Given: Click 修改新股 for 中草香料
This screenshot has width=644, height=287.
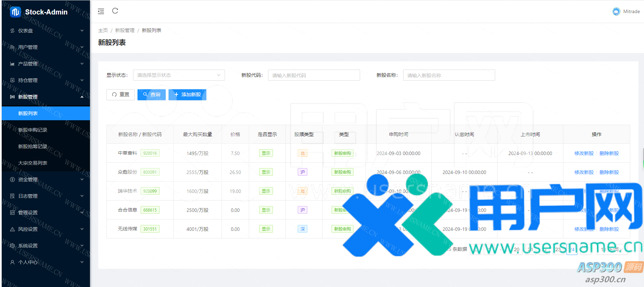Looking at the screenshot, I should click(x=584, y=153).
